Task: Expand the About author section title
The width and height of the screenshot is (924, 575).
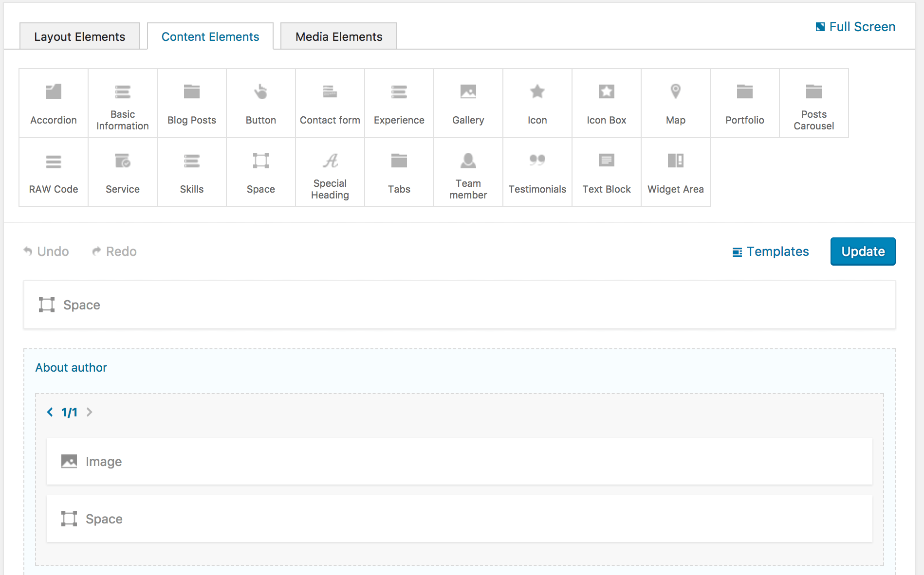Action: pos(71,368)
